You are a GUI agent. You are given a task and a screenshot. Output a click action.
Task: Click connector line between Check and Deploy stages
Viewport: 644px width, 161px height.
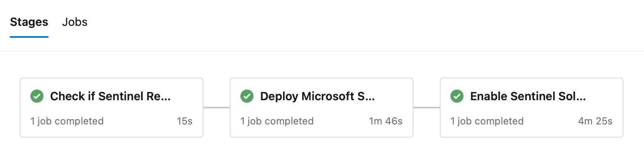pos(217,108)
